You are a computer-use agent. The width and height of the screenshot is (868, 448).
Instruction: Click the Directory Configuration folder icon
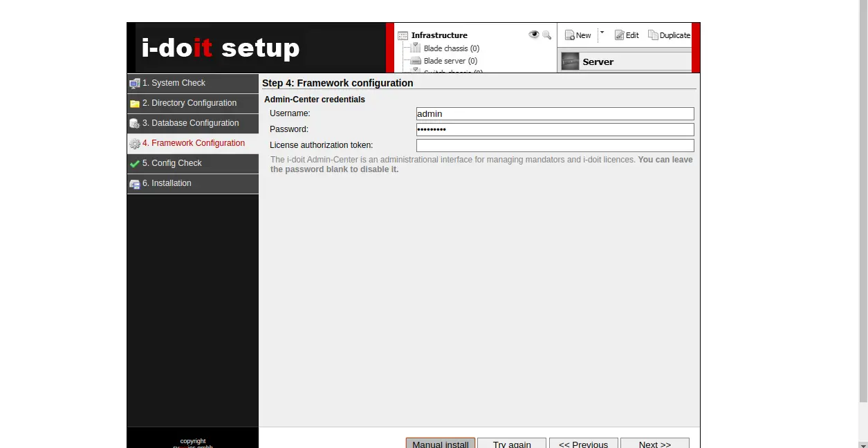[x=135, y=104]
